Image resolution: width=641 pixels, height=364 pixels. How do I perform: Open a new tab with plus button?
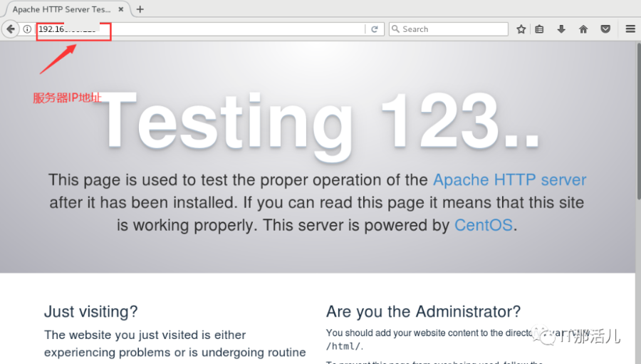point(140,9)
